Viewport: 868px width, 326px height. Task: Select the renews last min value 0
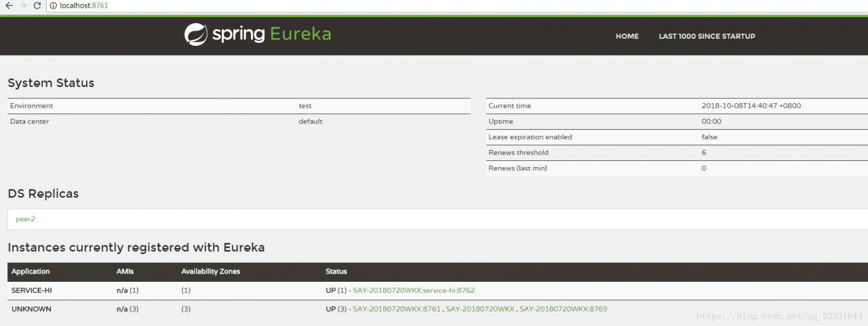(x=704, y=168)
